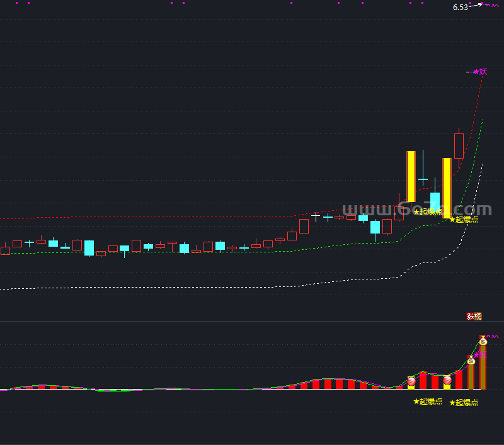Click money bag icon on tallest indicator bar
This screenshot has height=445, width=504.
coord(483,341)
